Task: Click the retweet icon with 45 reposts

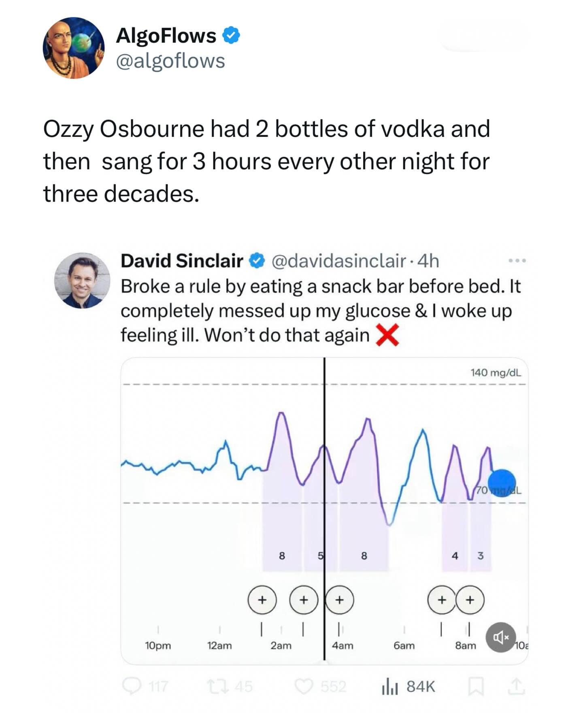Action: tap(214, 686)
